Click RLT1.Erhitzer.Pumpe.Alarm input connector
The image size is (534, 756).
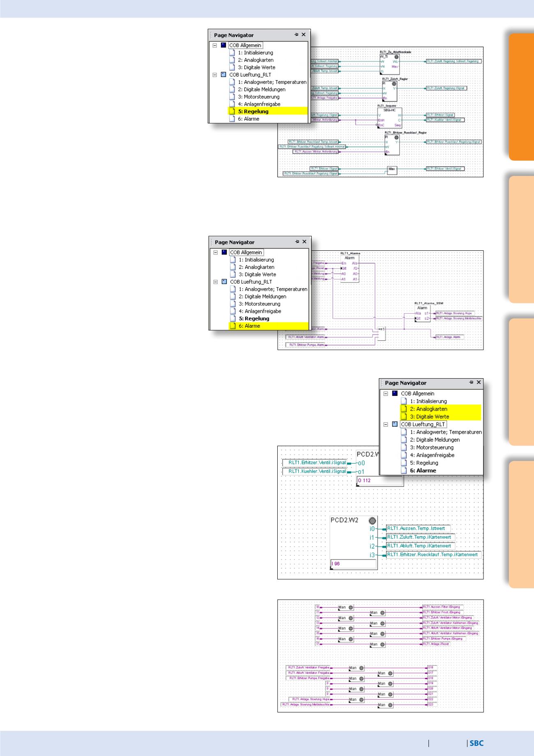pos(306,345)
